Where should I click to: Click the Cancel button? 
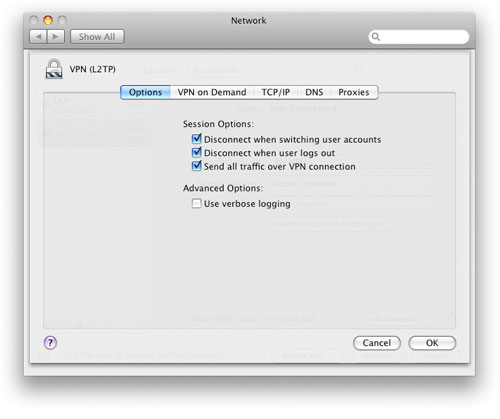click(377, 343)
